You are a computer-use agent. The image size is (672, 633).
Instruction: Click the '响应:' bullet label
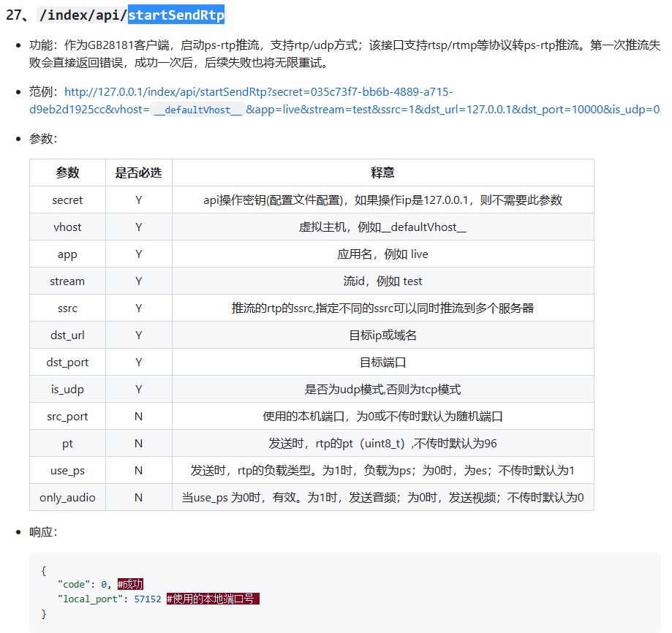(43, 532)
